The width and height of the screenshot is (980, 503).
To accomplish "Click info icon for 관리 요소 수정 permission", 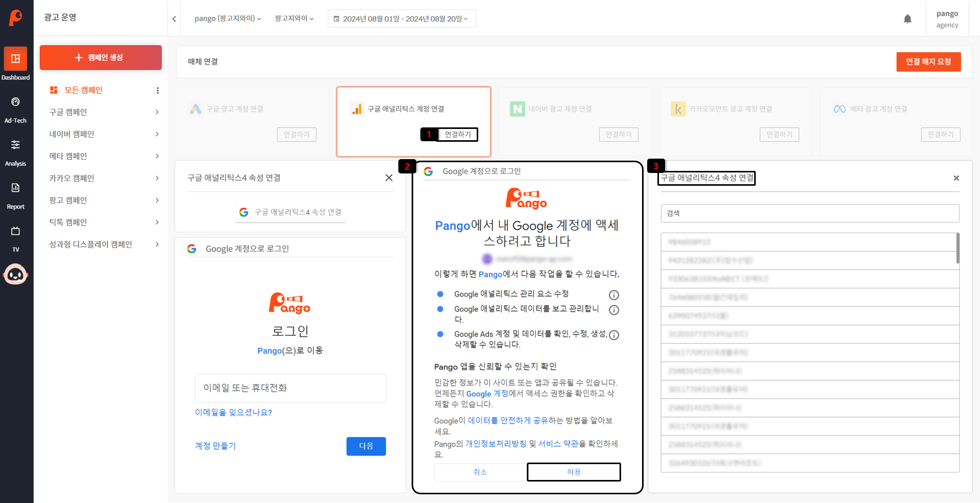I will [x=614, y=295].
